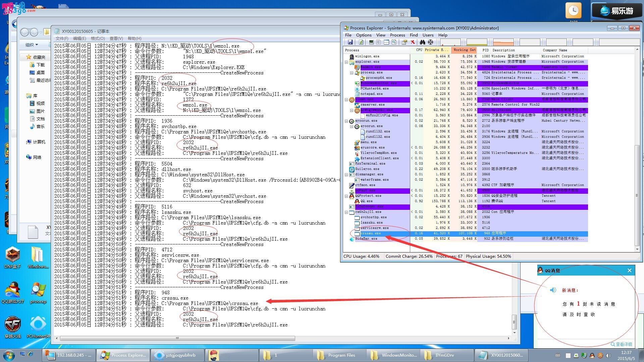The image size is (644, 362).
Task: Select 桌面 in Explorer navigation pane
Action: click(37, 73)
